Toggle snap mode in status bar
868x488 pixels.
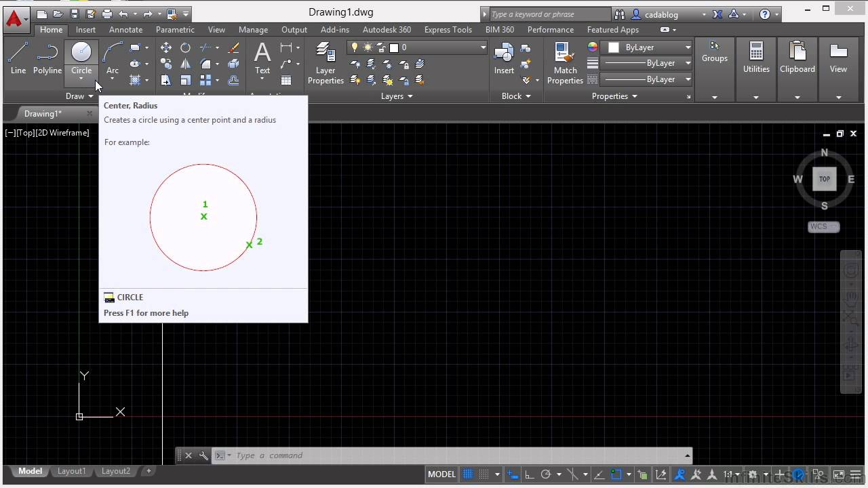pos(484,474)
